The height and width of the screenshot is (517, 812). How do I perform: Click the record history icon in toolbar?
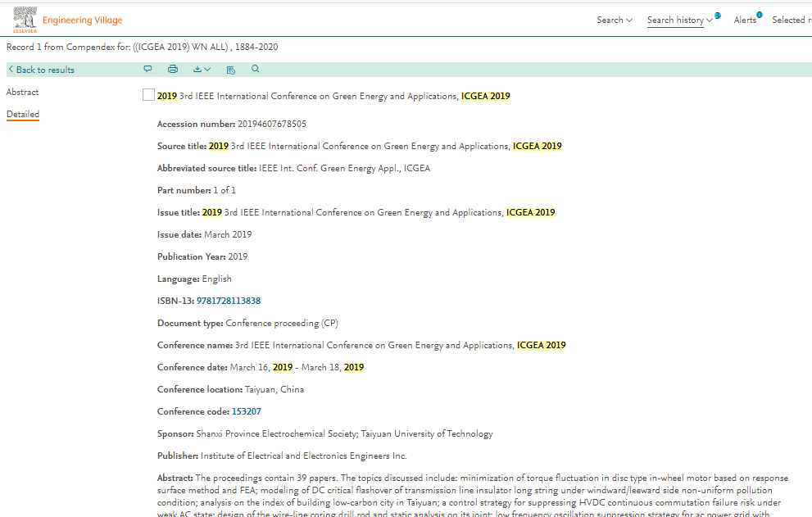coord(231,70)
